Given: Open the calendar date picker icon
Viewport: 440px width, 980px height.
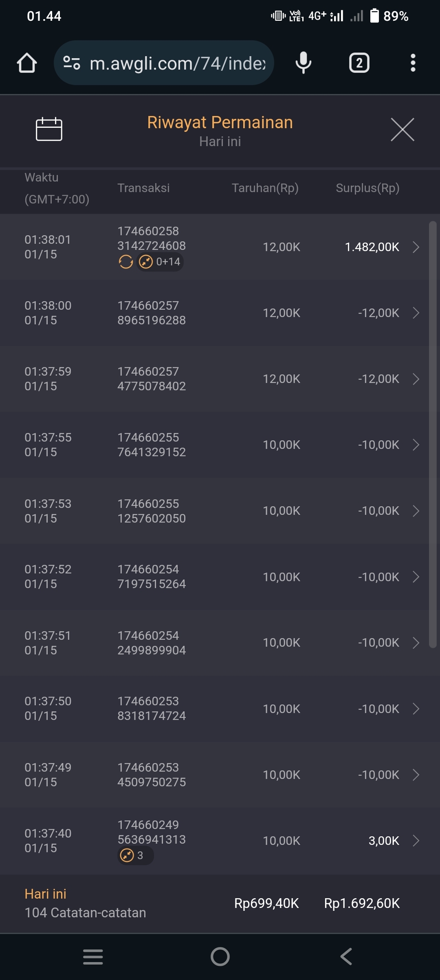Looking at the screenshot, I should click(49, 129).
